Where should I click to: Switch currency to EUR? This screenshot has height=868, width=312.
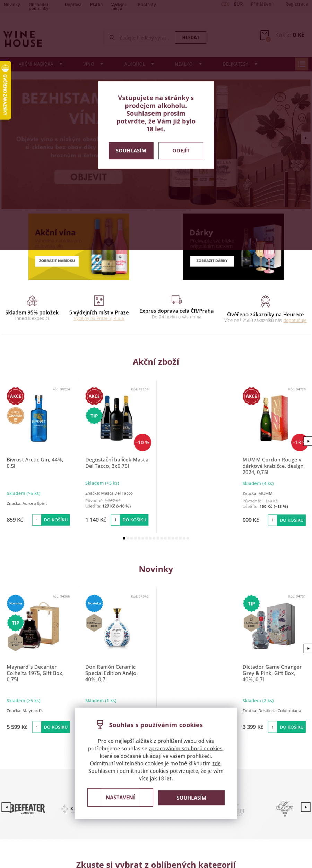point(239,4)
